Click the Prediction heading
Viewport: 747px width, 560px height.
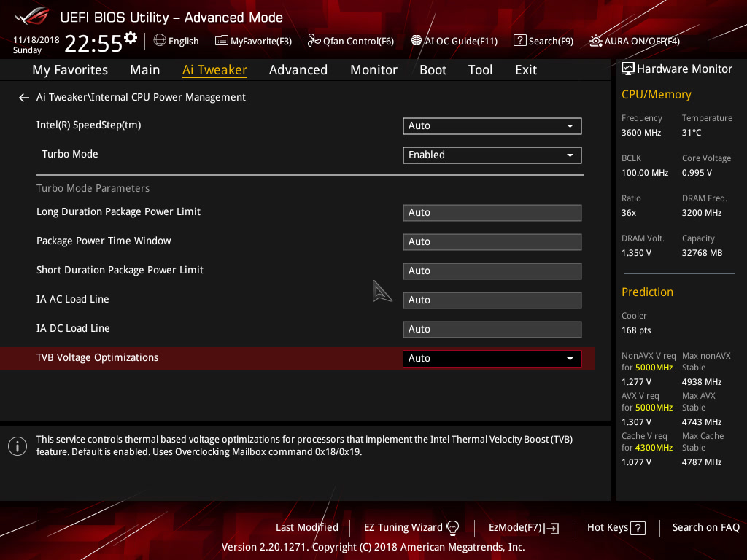[647, 292]
